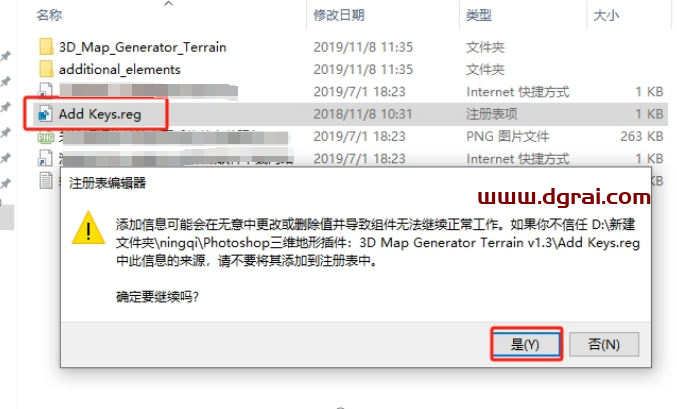Click the second Internet shortcut file icon
Screen dimensions: 677x409
(x=45, y=158)
